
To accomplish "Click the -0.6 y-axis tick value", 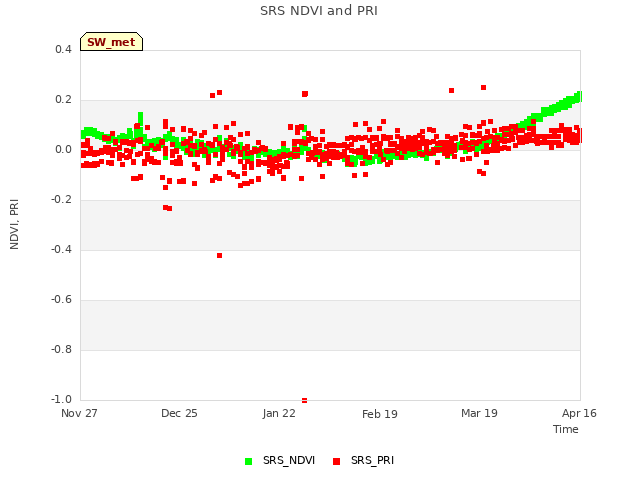I will pyautogui.click(x=61, y=300).
